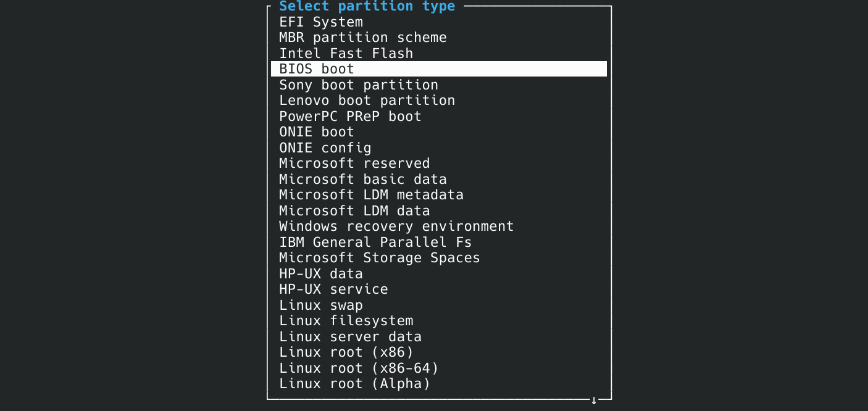
Task: Select Microsoft LDM metadata entry
Action: pyautogui.click(x=371, y=194)
